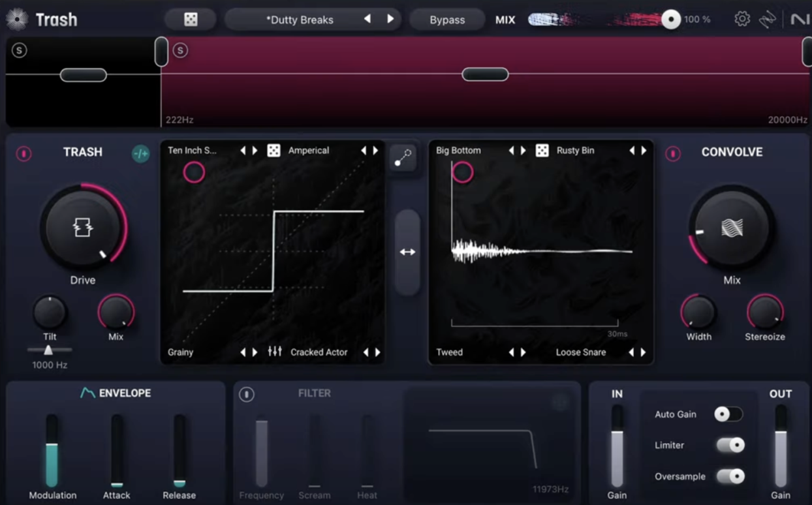The image size is (812, 505).
Task: Click the crossed arrows icon beside settings
Action: tap(768, 20)
